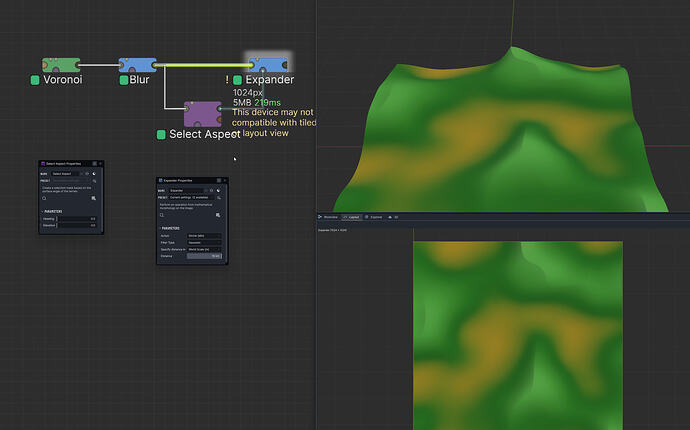Open the Preset field in Select Aspect Properties
This screenshot has height=430, width=690.
pyautogui.click(x=71, y=180)
